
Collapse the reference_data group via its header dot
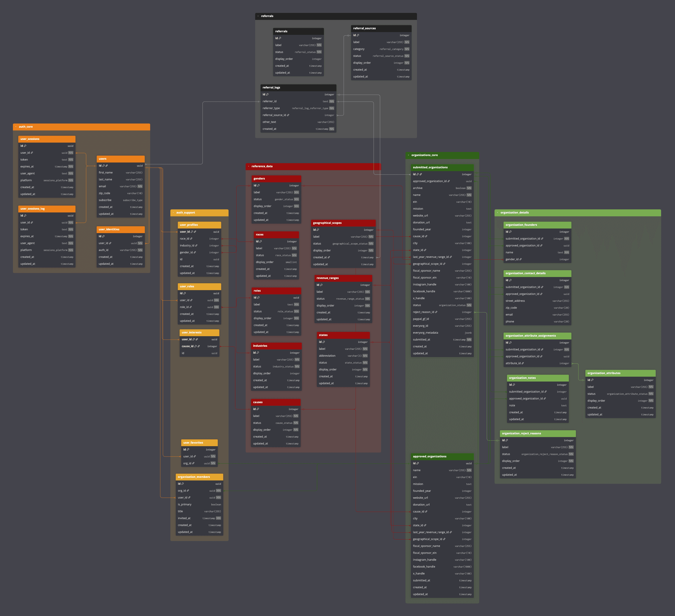coord(248,166)
